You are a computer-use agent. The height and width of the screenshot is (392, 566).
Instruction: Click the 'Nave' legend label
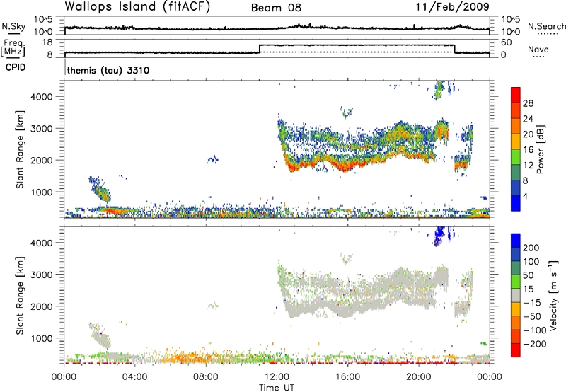click(538, 49)
